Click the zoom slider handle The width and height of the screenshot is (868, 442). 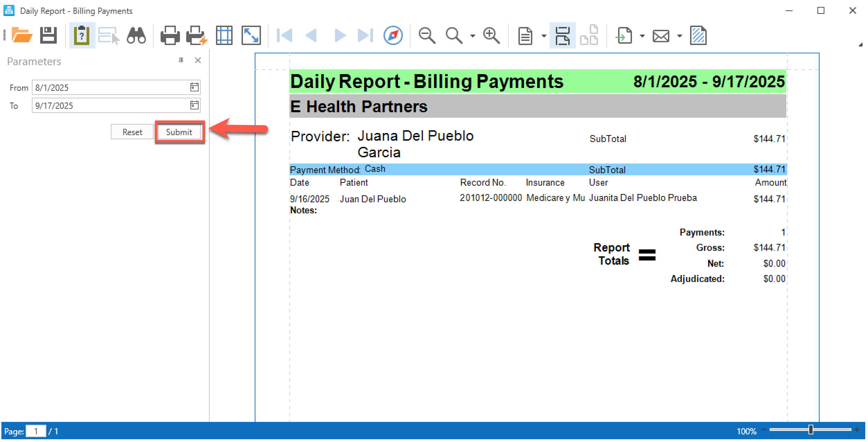(x=811, y=430)
